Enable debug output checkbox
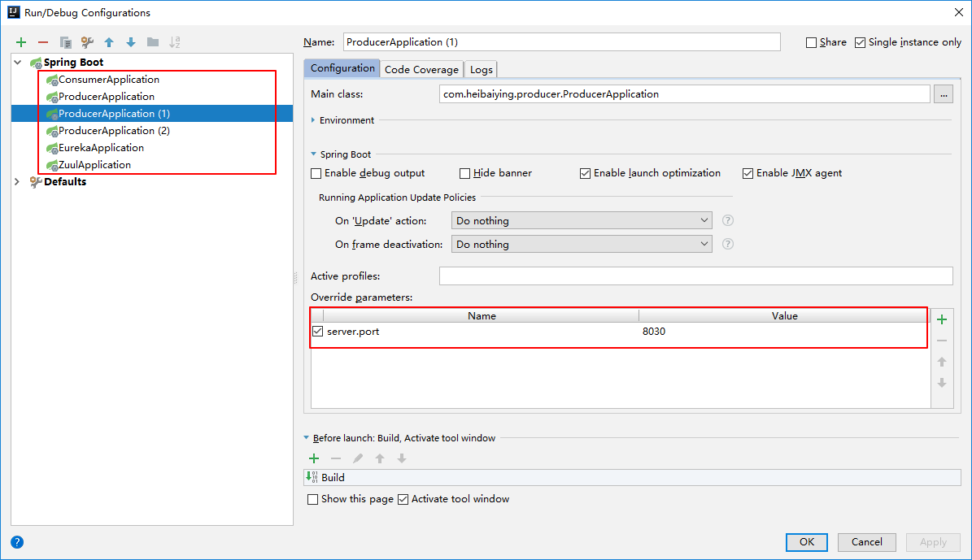972x560 pixels. tap(316, 173)
